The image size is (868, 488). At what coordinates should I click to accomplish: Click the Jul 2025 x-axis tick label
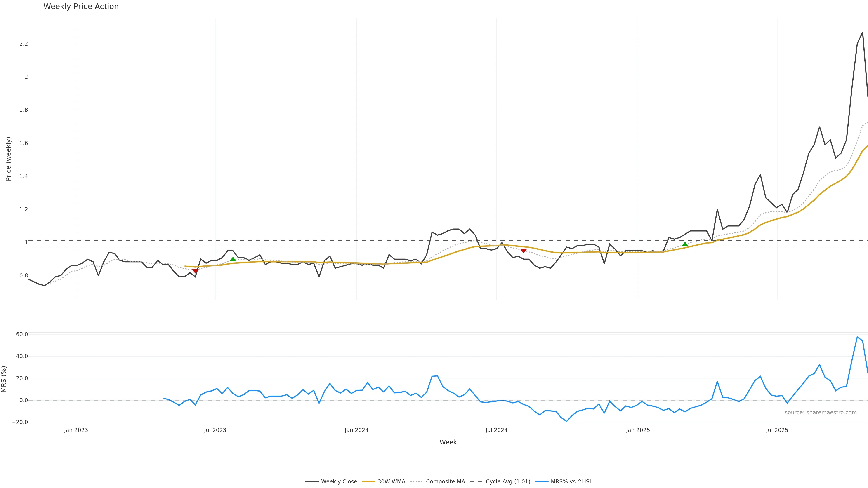coord(777,430)
